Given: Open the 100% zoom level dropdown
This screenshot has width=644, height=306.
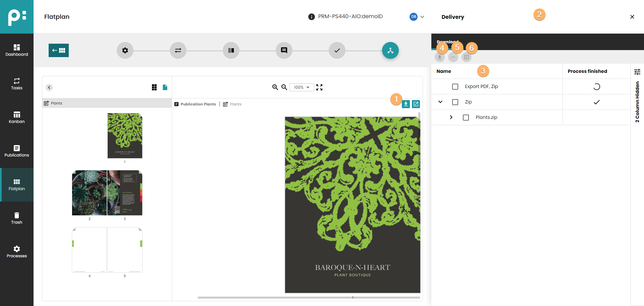Looking at the screenshot, I should pyautogui.click(x=302, y=87).
